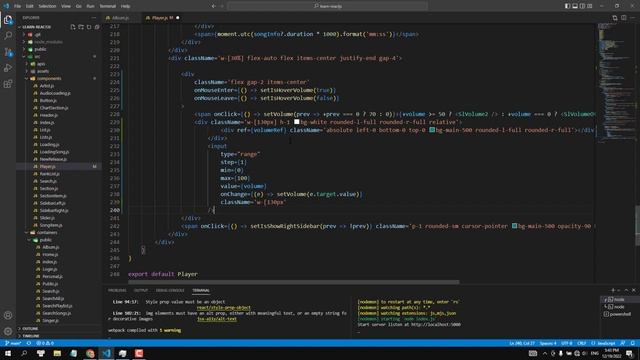The height and width of the screenshot is (360, 640).
Task: Switch to the DEBUG CONSOLE tab
Action: pos(170,290)
